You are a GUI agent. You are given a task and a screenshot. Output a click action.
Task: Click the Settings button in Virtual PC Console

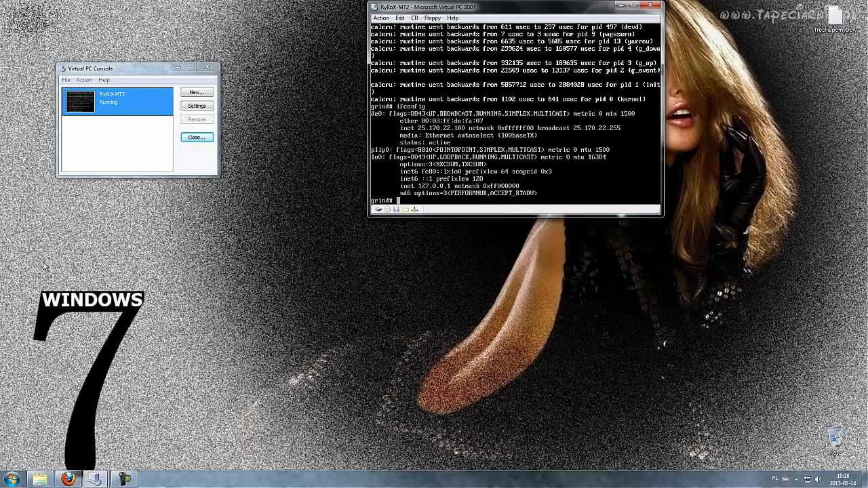coord(197,106)
